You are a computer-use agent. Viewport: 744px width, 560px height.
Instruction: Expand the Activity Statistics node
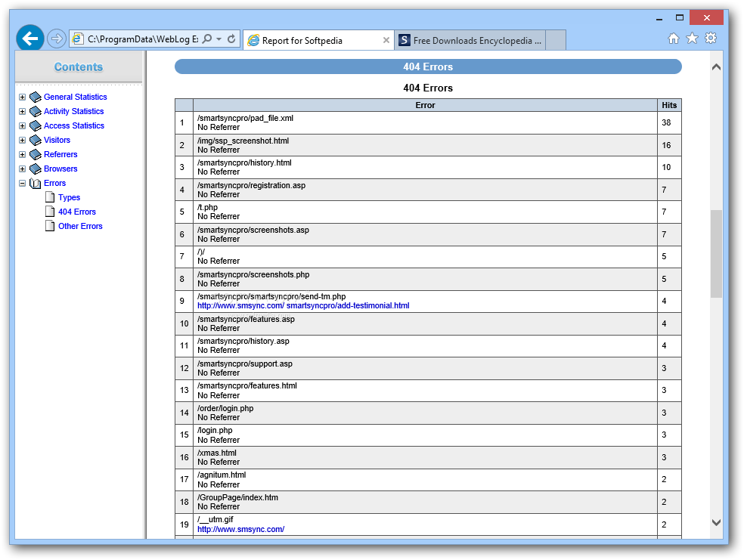[x=22, y=111]
